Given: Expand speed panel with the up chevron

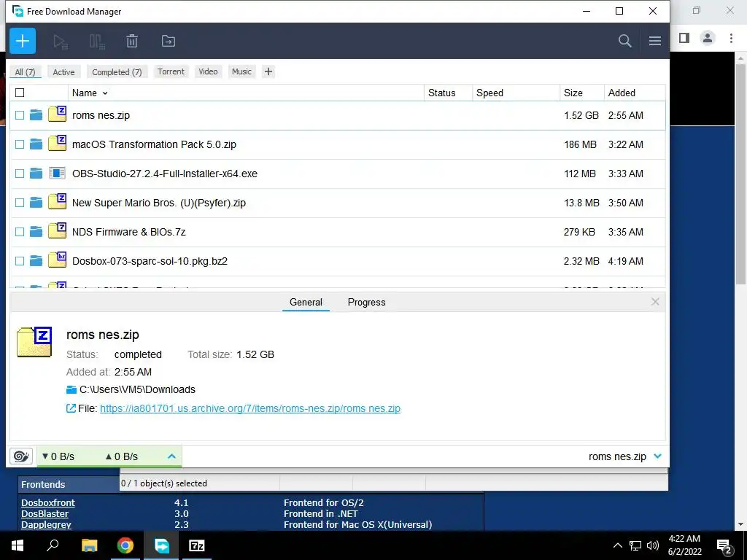Looking at the screenshot, I should pos(172,456).
